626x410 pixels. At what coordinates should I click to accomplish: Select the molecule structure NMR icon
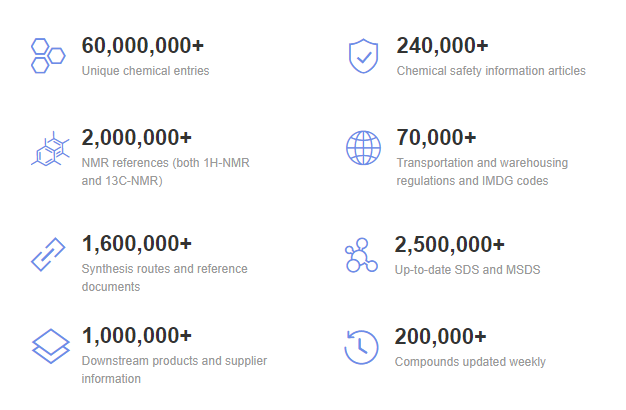click(x=51, y=148)
